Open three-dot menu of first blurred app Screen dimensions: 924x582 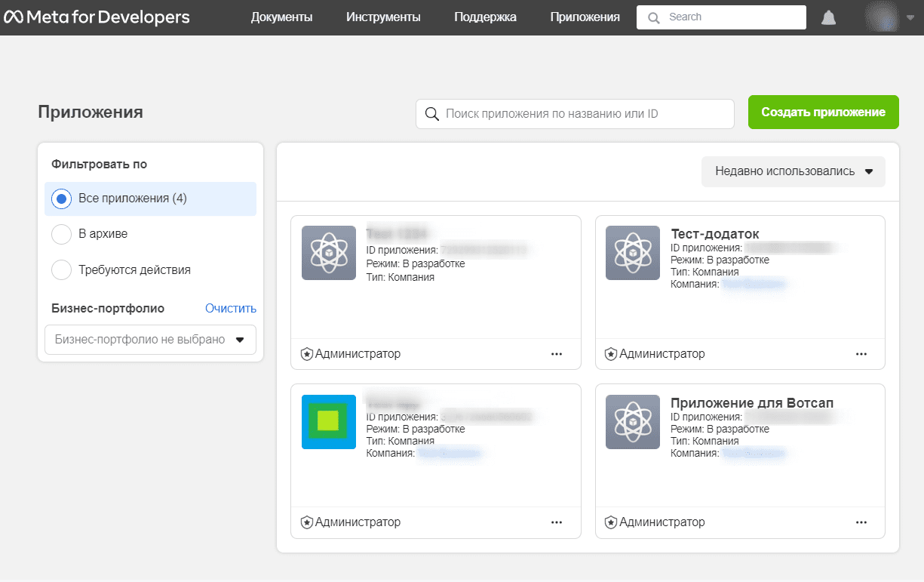point(557,353)
